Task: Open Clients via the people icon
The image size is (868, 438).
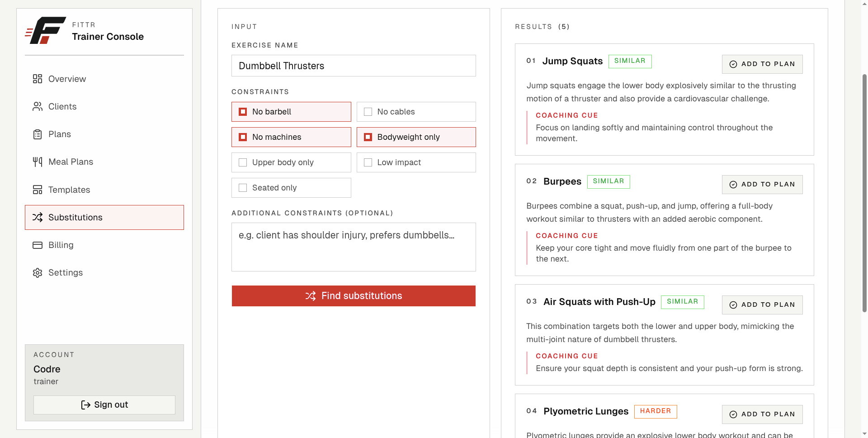Action: pos(38,106)
